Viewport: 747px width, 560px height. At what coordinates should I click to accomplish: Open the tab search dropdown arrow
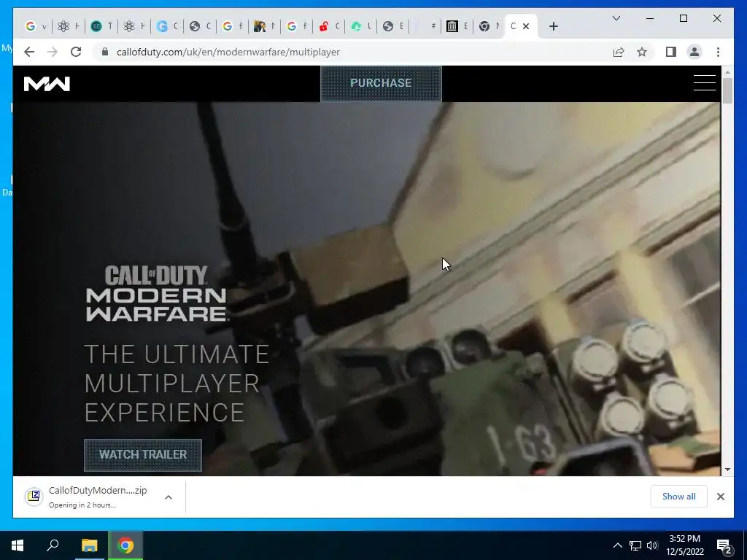[x=616, y=18]
